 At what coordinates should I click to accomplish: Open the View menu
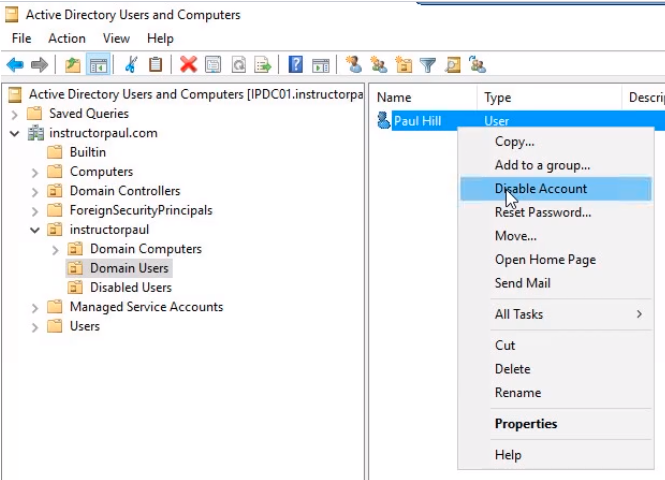[x=116, y=38]
